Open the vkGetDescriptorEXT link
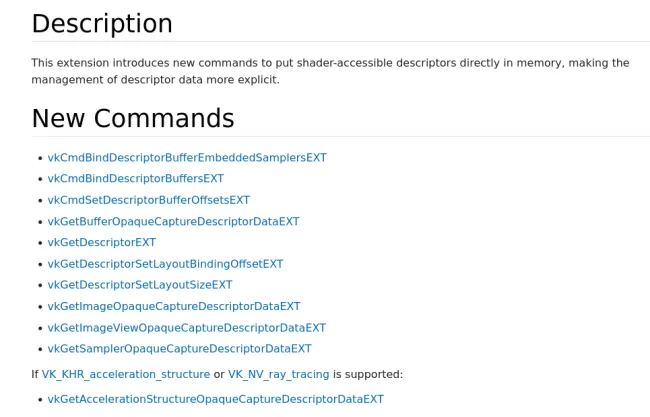 (101, 243)
